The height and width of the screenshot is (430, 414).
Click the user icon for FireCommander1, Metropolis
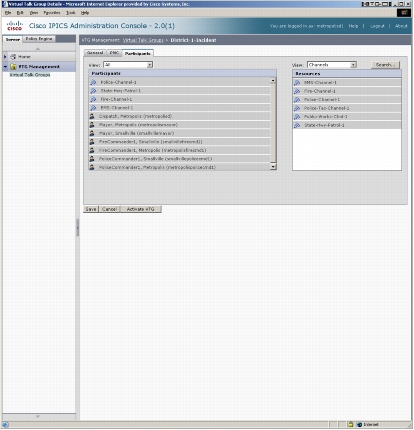(92, 150)
